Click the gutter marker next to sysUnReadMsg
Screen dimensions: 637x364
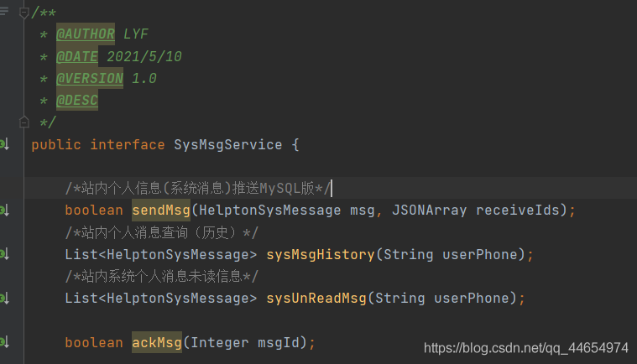tap(4, 298)
